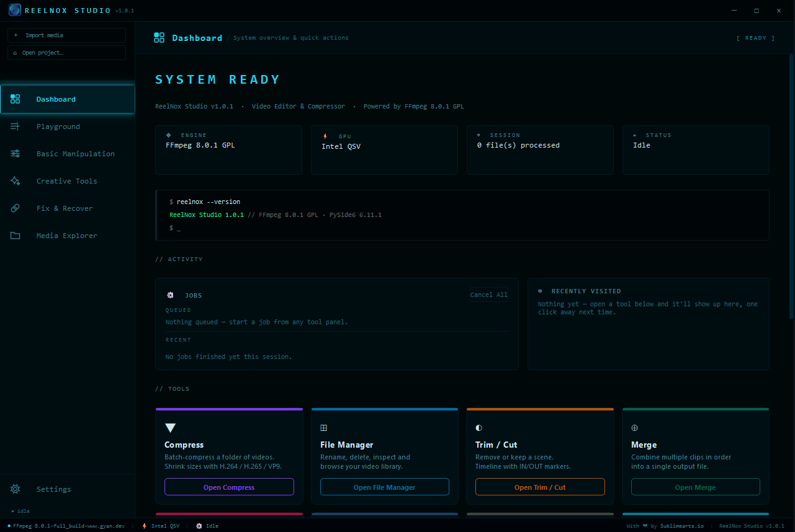Click the heart icon in footer

click(x=645, y=526)
